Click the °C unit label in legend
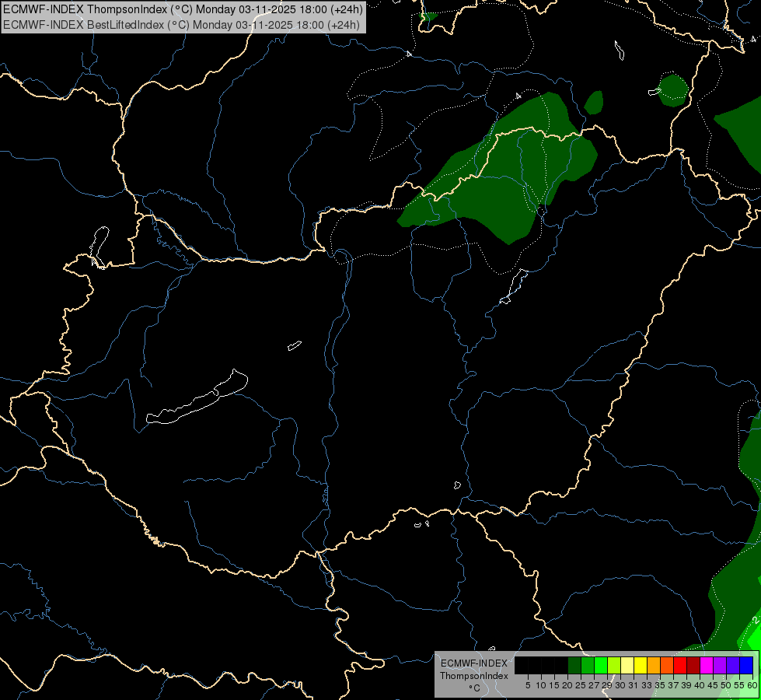This screenshot has height=700, width=761. point(475,688)
